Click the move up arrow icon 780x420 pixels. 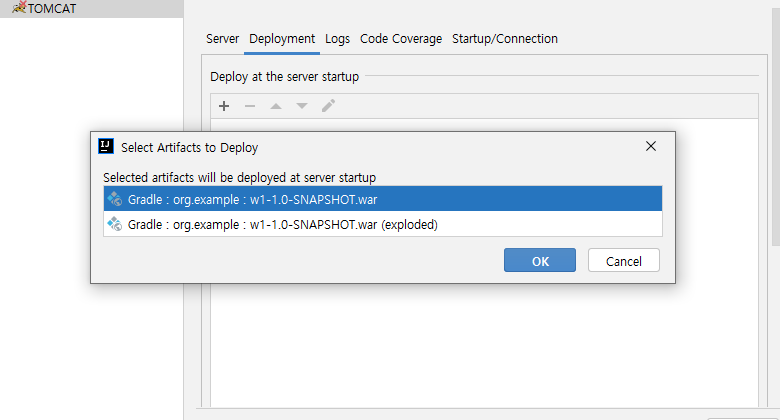coord(276,106)
